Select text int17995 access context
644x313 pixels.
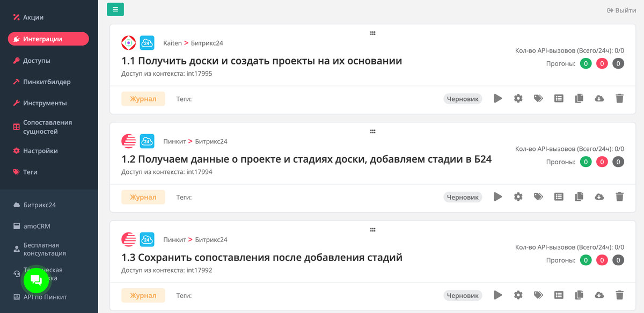(200, 74)
